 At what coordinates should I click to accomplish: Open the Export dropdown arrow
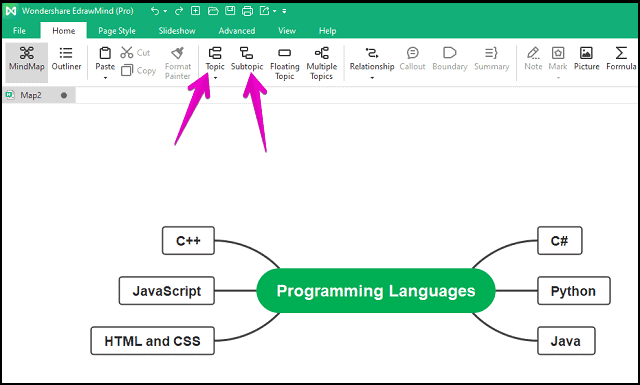click(x=275, y=11)
